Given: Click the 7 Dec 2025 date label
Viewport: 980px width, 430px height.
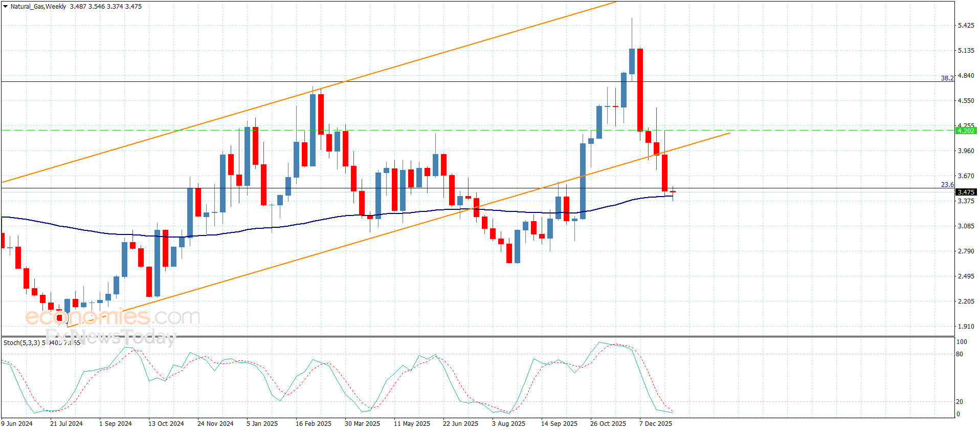Looking at the screenshot, I should click(656, 423).
